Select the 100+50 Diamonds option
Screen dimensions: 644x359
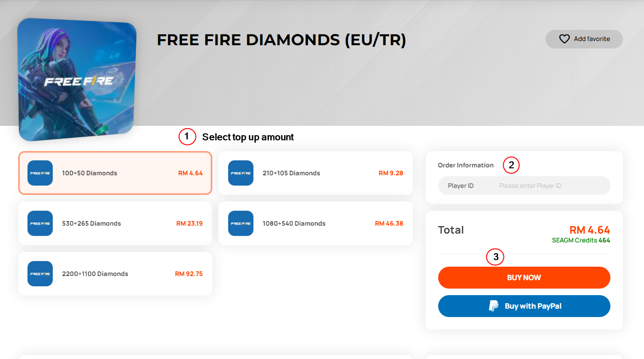[115, 173]
